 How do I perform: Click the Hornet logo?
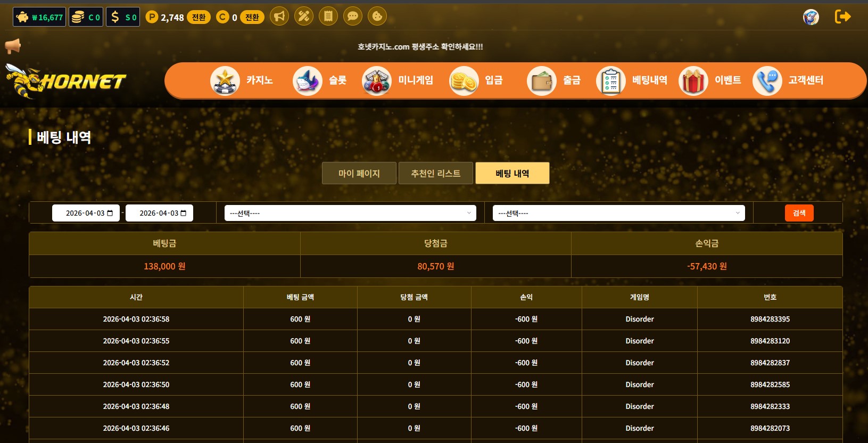point(66,81)
